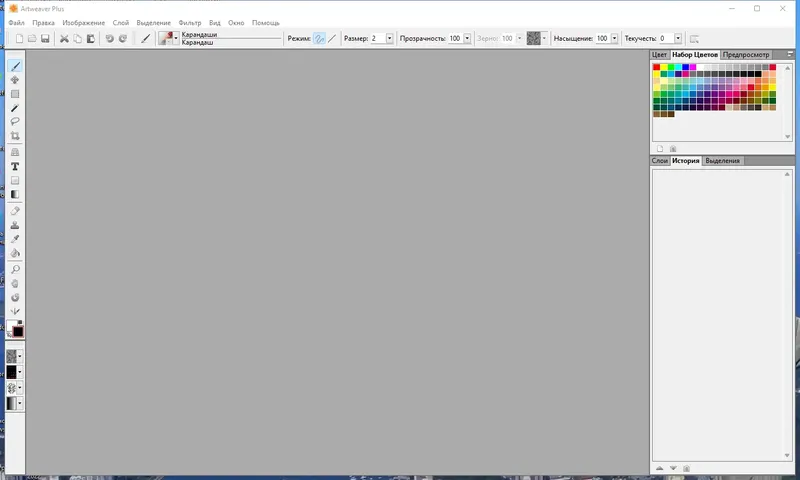Enable straight line stroke mode
The width and height of the screenshot is (800, 480).
coord(332,39)
